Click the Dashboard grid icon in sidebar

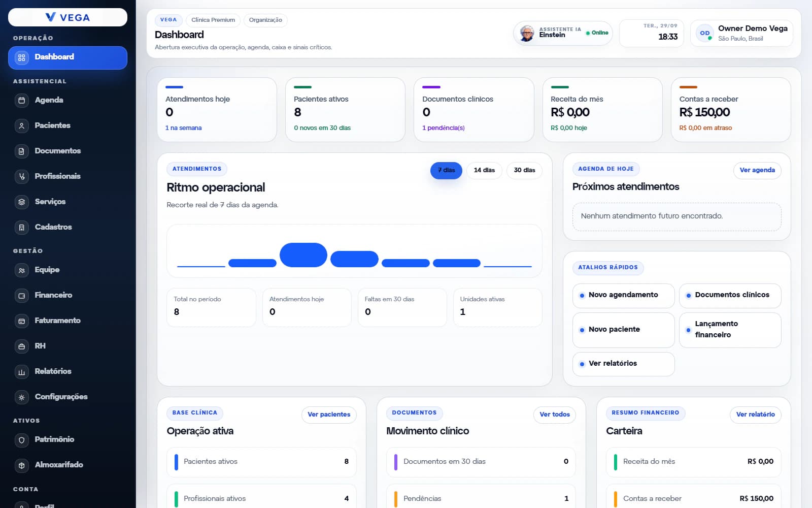click(21, 57)
